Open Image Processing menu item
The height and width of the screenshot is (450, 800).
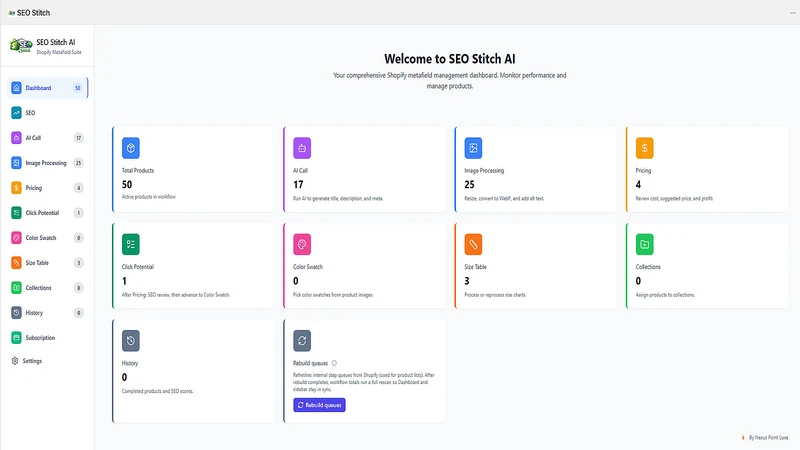point(47,163)
